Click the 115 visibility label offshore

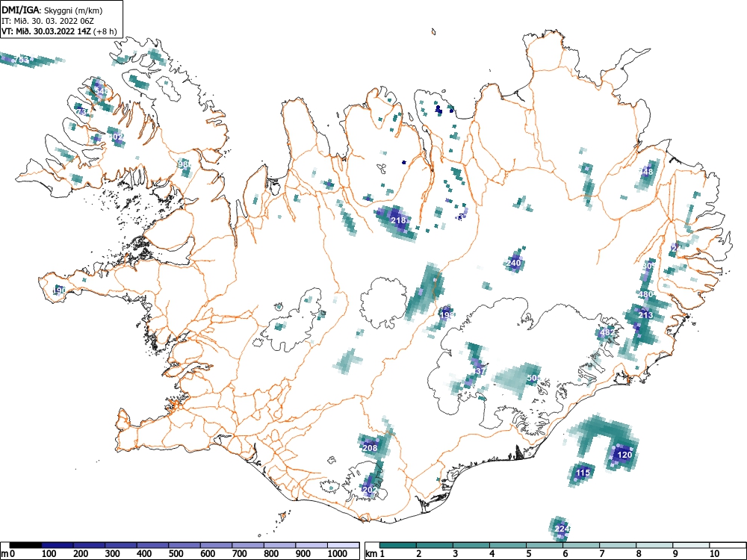[583, 473]
